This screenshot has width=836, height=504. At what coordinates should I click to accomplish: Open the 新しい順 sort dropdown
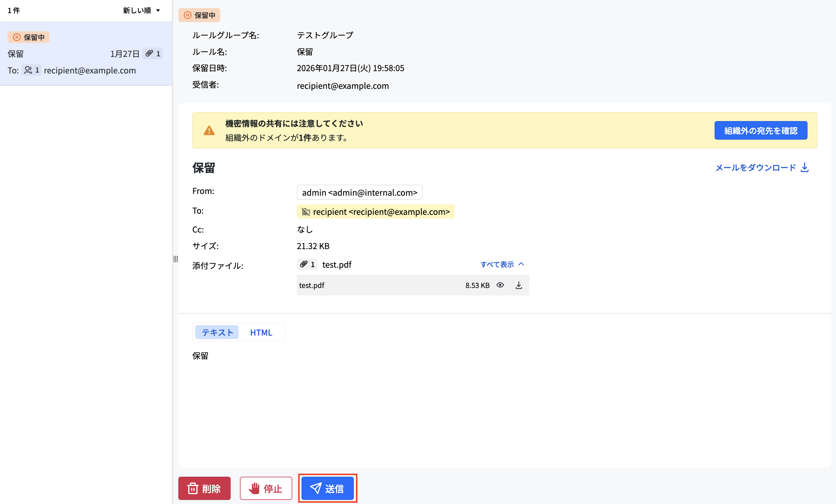(141, 10)
